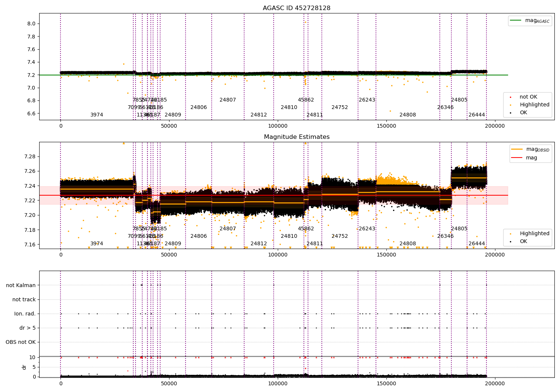Click obsid label 45862 in the top plot

306,100
